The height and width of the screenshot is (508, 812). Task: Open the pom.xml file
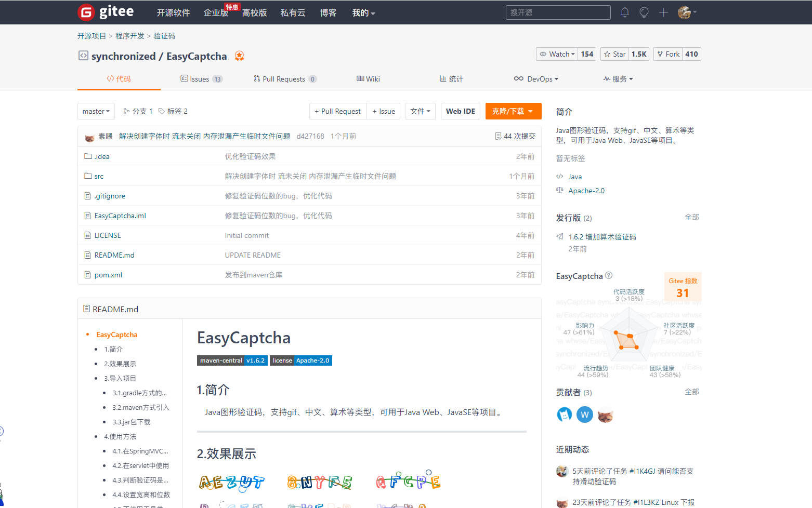pyautogui.click(x=108, y=274)
